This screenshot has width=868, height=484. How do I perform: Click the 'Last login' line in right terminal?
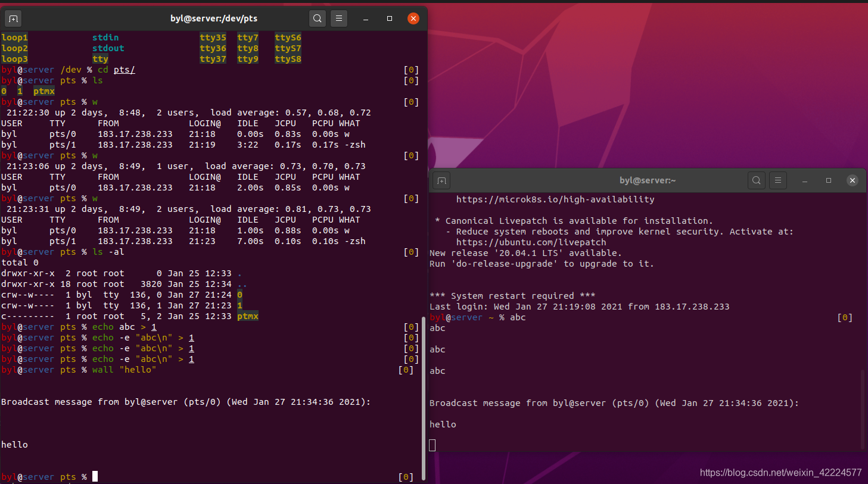[579, 307]
